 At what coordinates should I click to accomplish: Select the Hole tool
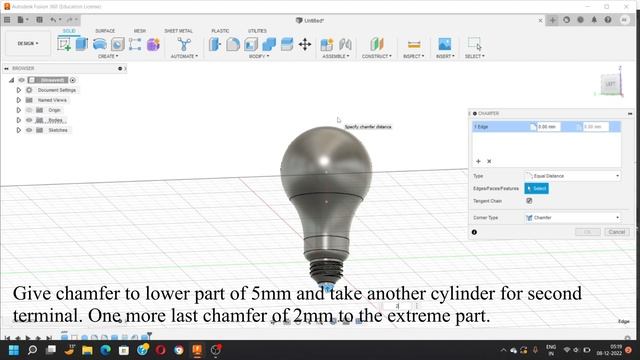[118, 44]
